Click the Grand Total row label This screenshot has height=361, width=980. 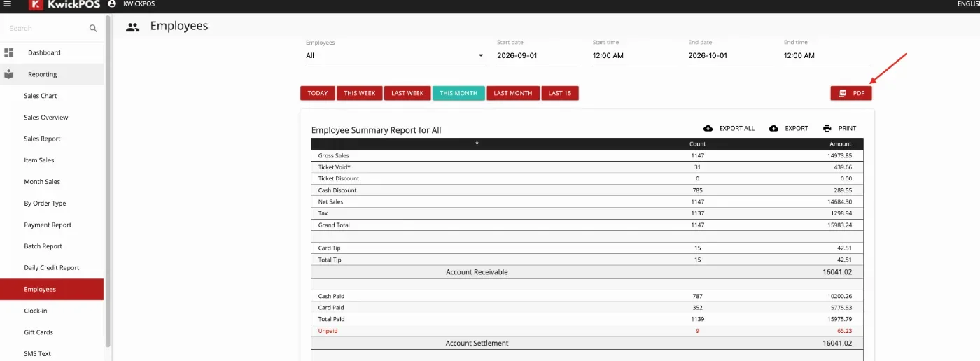coord(334,225)
